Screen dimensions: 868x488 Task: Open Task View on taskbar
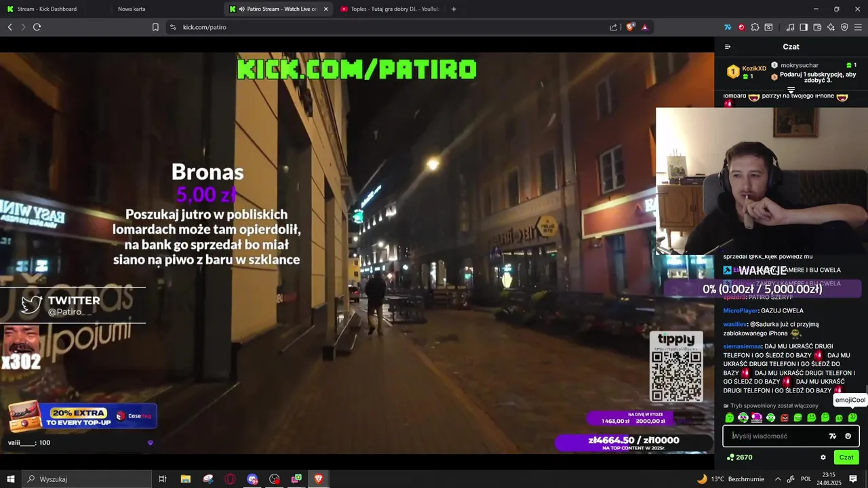[163, 479]
